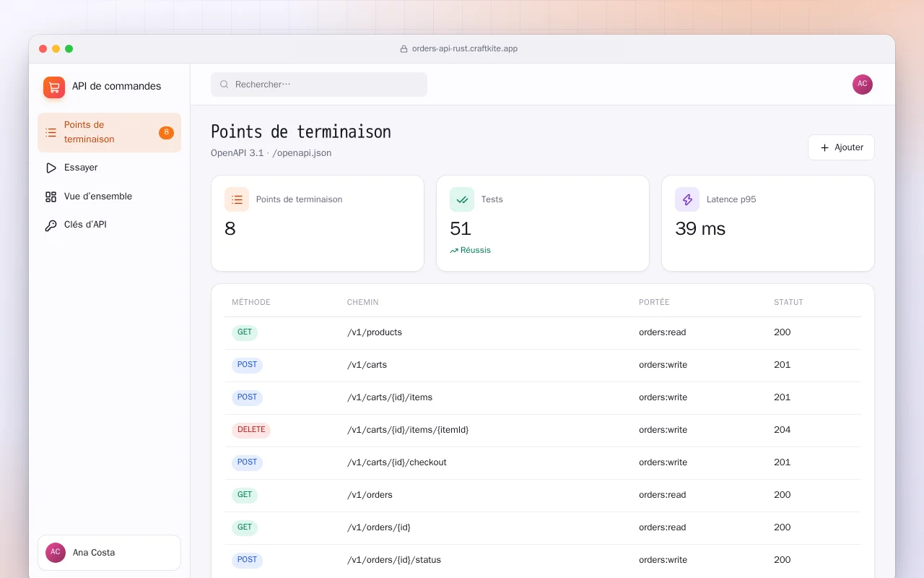The height and width of the screenshot is (578, 924).
Task: Click the play icon next to Essayer
Action: coord(51,168)
